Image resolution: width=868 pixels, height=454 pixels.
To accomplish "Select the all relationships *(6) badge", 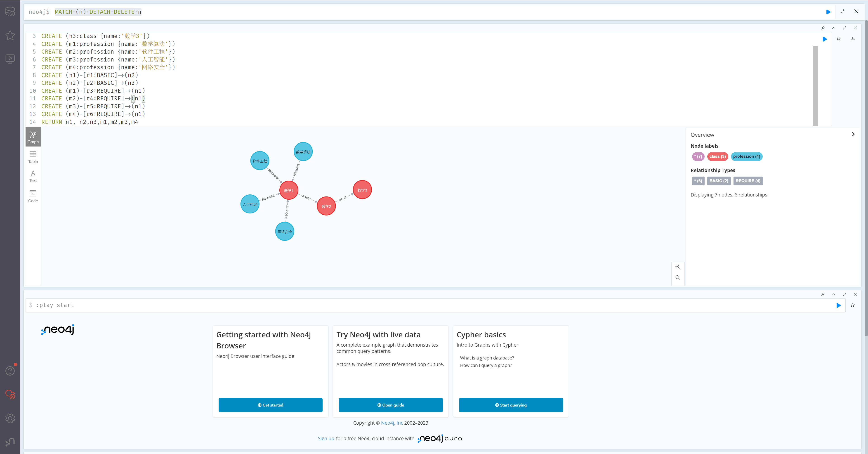I will pos(698,181).
